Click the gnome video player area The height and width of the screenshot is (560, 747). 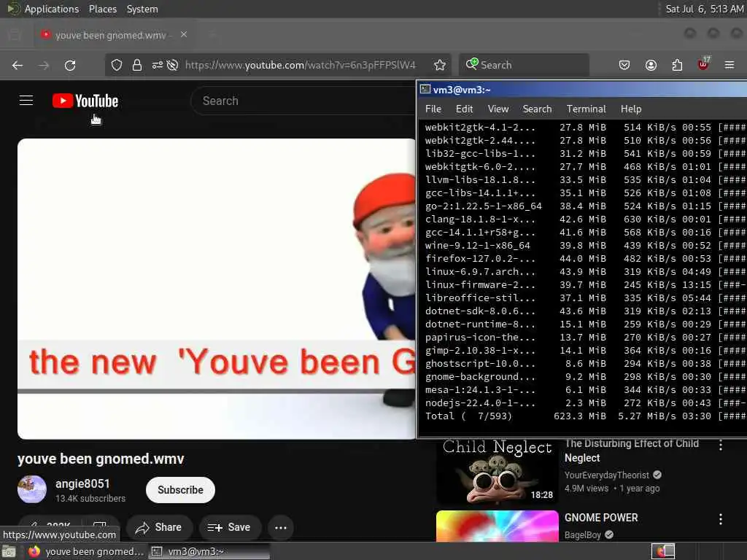[216, 289]
